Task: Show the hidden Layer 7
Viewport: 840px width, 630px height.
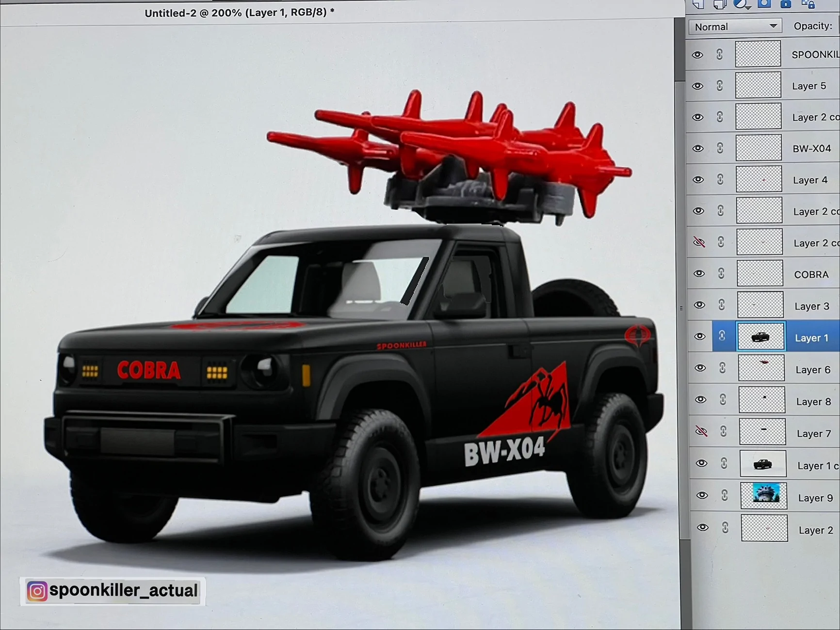Action: [701, 431]
